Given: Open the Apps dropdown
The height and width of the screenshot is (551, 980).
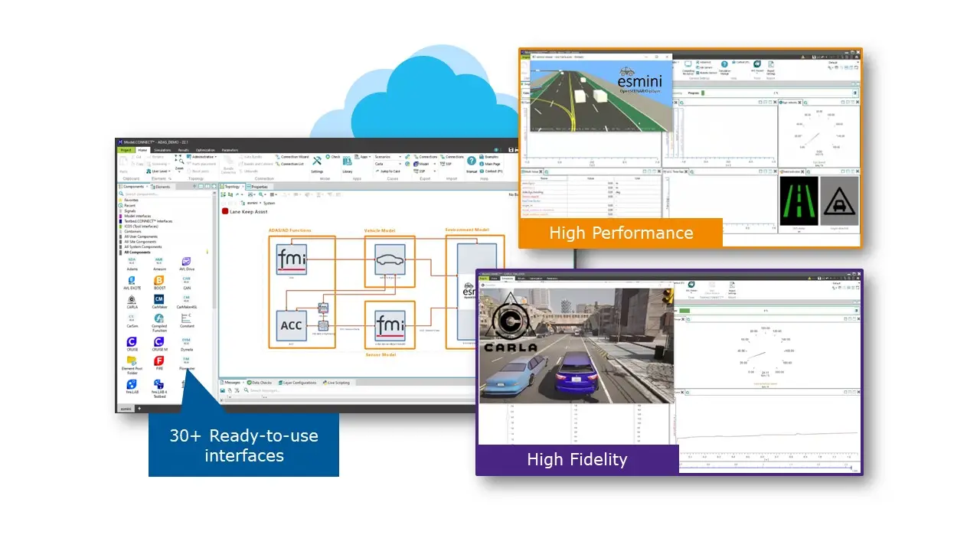Looking at the screenshot, I should 363,157.
